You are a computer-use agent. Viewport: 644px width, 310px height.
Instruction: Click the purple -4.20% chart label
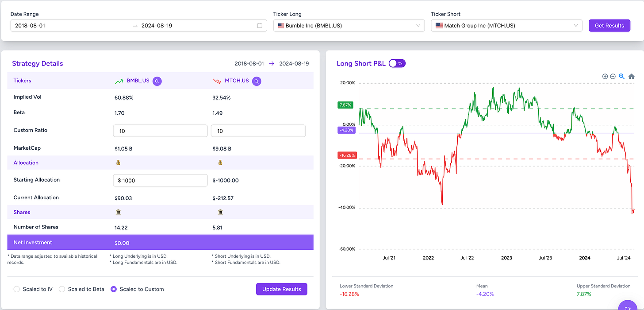click(346, 130)
